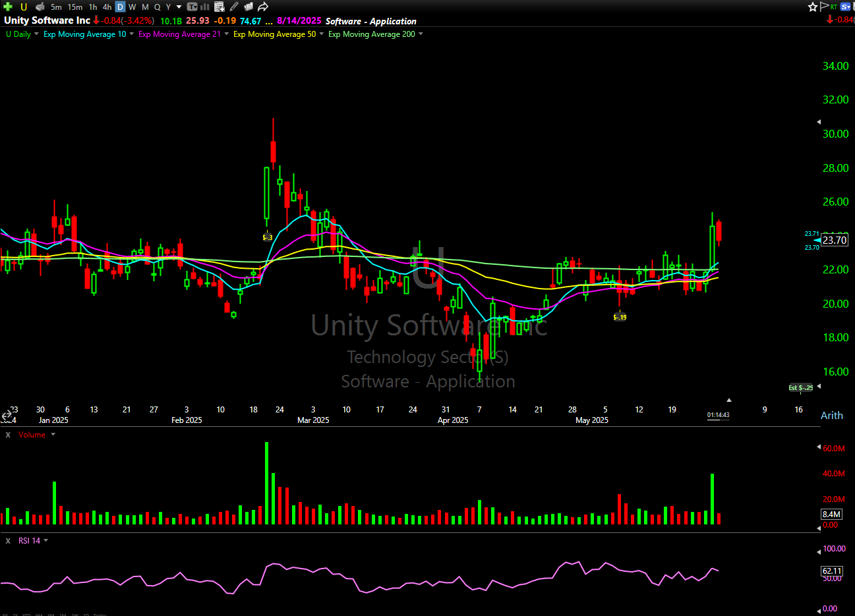This screenshot has width=855, height=616.
Task: Click the Exp Moving Average 200 label
Action: (x=372, y=34)
